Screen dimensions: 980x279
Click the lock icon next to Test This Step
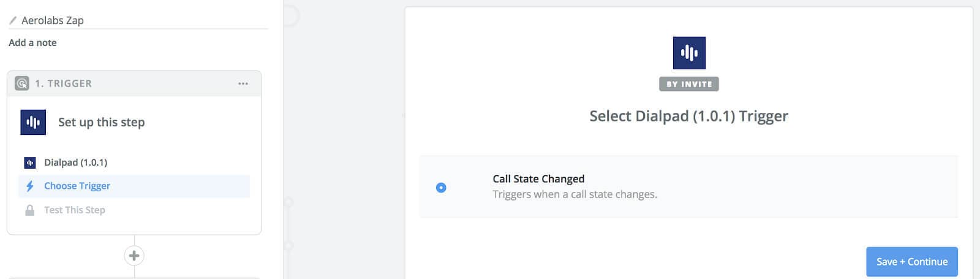[x=29, y=210]
